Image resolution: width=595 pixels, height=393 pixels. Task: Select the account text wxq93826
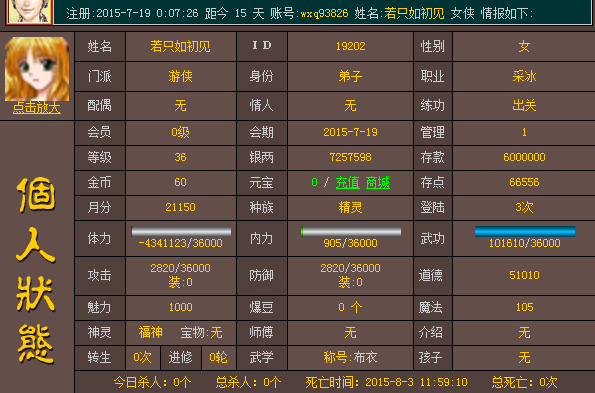324,14
